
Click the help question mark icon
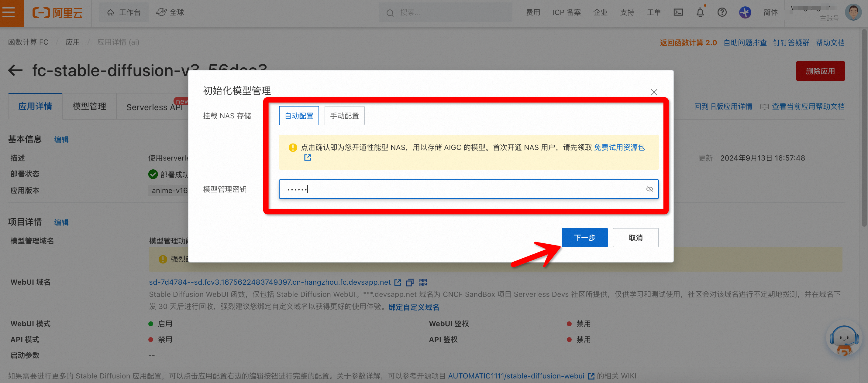(x=722, y=12)
